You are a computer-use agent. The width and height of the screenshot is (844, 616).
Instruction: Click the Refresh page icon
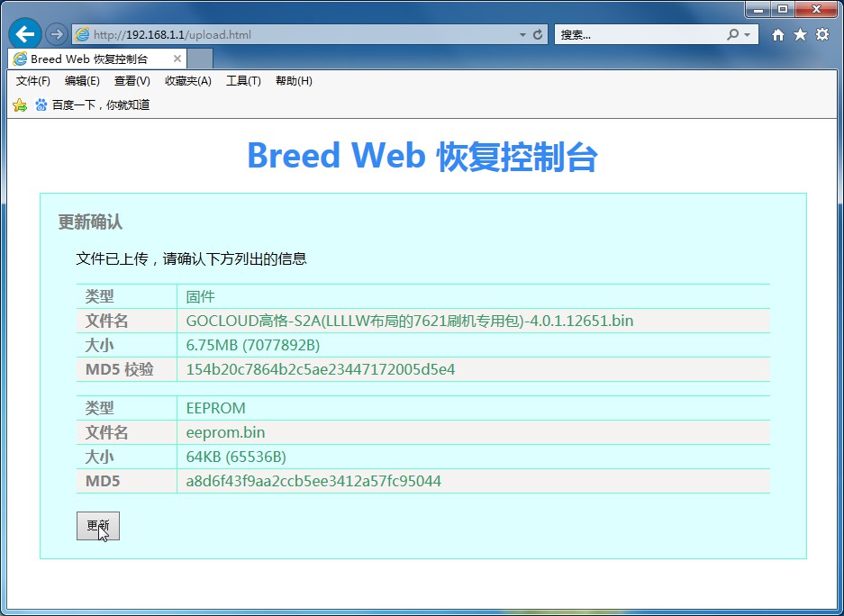pyautogui.click(x=539, y=35)
